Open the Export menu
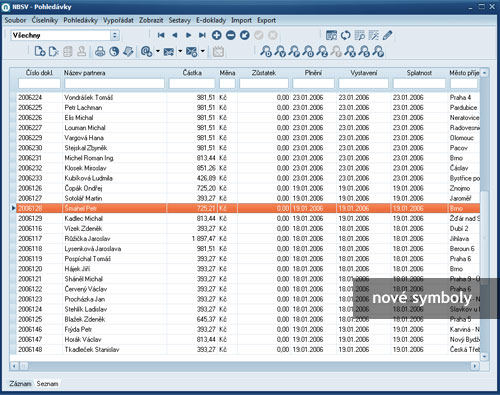Screen dimensions: 500x395 tap(267, 20)
